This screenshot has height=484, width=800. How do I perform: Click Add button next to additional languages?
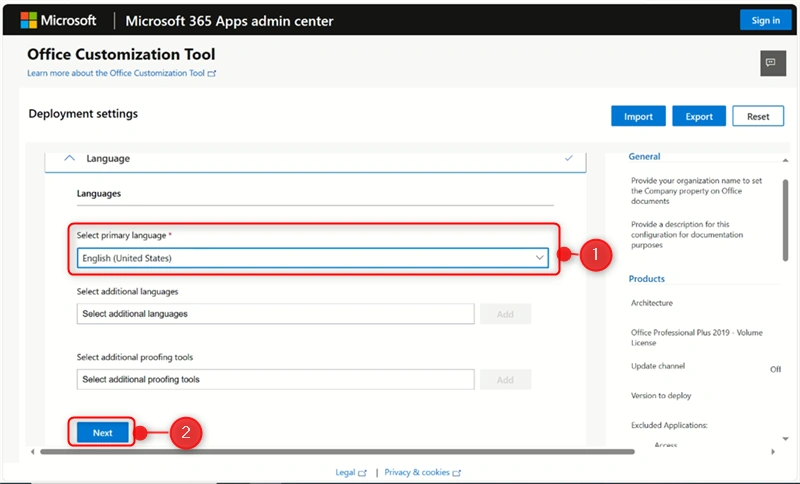505,314
